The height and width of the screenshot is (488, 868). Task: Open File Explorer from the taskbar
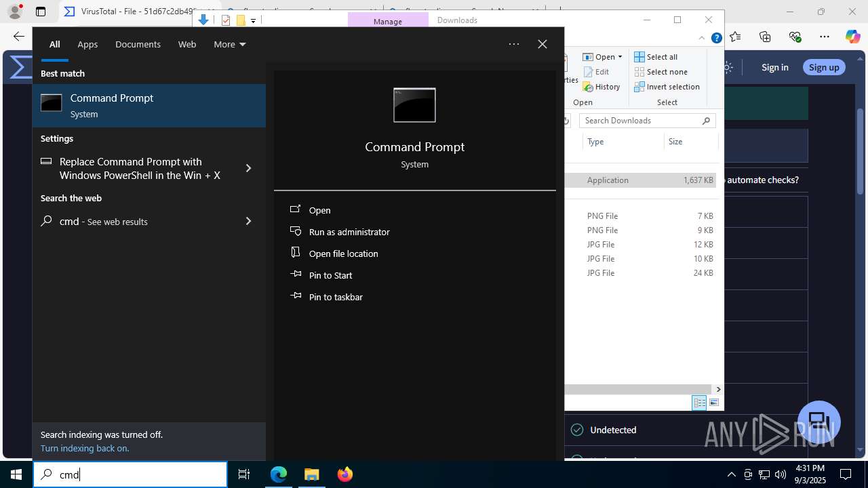click(x=311, y=474)
